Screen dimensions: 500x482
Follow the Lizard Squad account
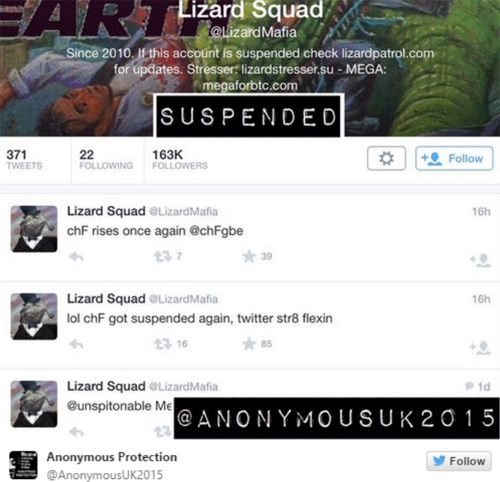click(x=454, y=158)
